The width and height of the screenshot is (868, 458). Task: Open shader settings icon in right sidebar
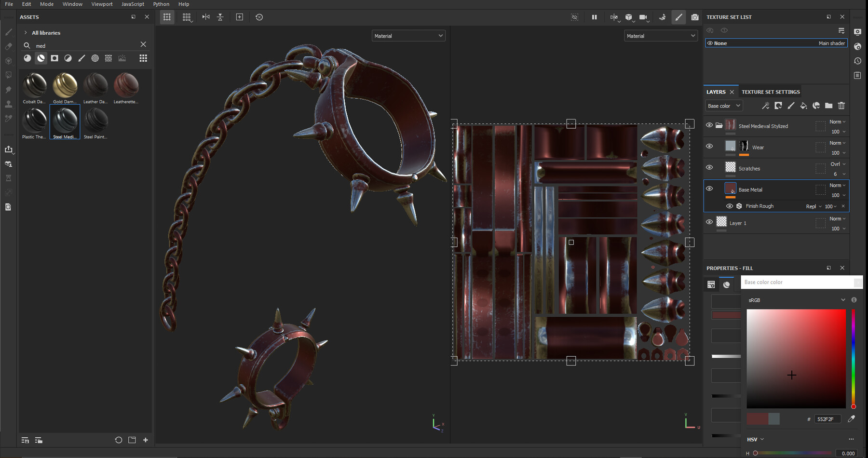[857, 46]
